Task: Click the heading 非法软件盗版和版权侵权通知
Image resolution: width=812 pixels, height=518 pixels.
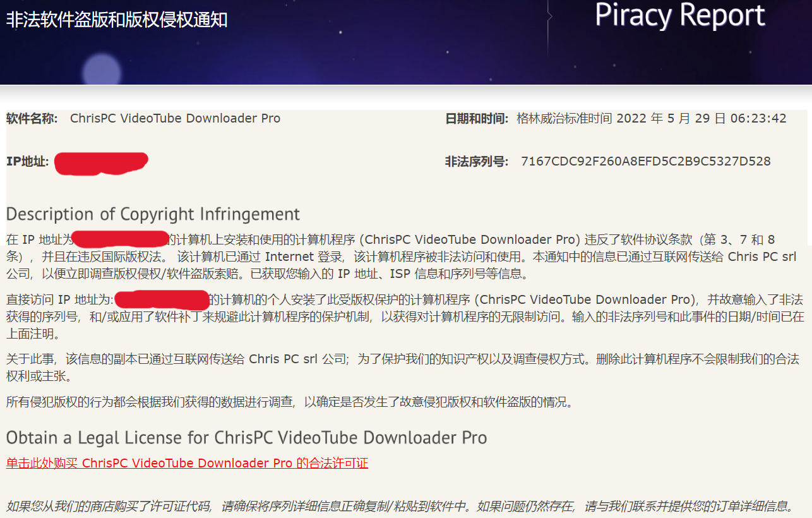Action: point(117,20)
